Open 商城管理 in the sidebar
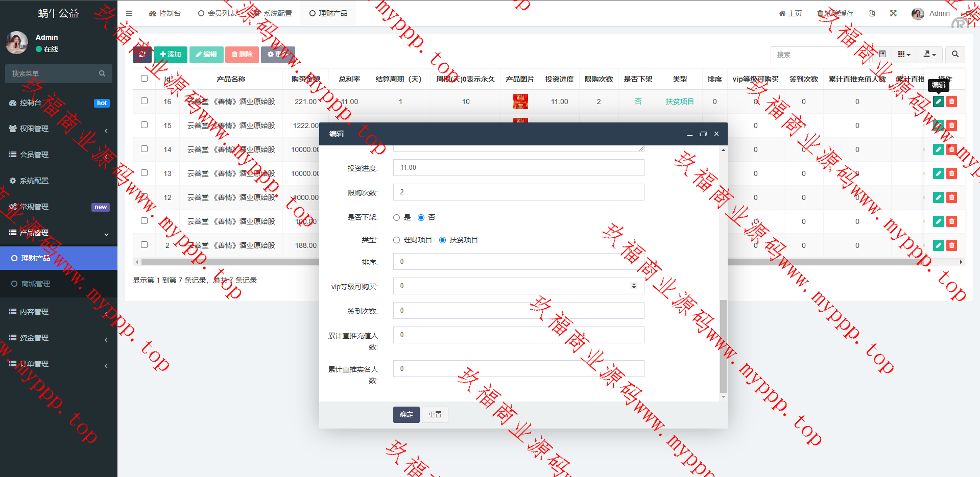The width and height of the screenshot is (980, 477). [36, 284]
